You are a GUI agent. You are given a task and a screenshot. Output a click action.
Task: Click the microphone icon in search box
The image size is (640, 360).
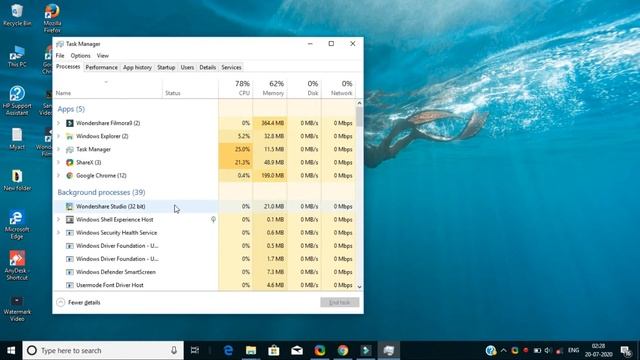(x=174, y=350)
